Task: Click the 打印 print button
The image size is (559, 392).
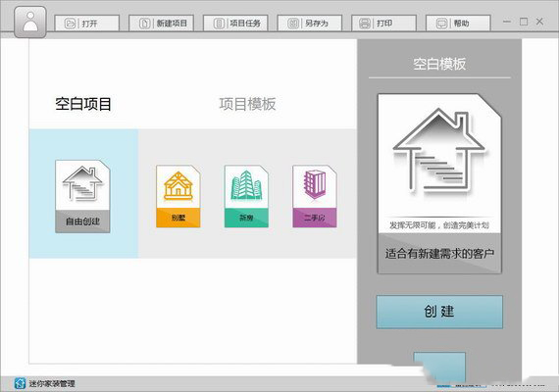Action: (383, 24)
